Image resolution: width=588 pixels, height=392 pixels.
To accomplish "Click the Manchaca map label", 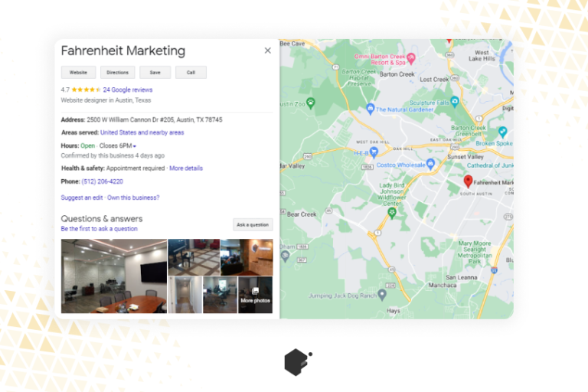I will coord(443,285).
